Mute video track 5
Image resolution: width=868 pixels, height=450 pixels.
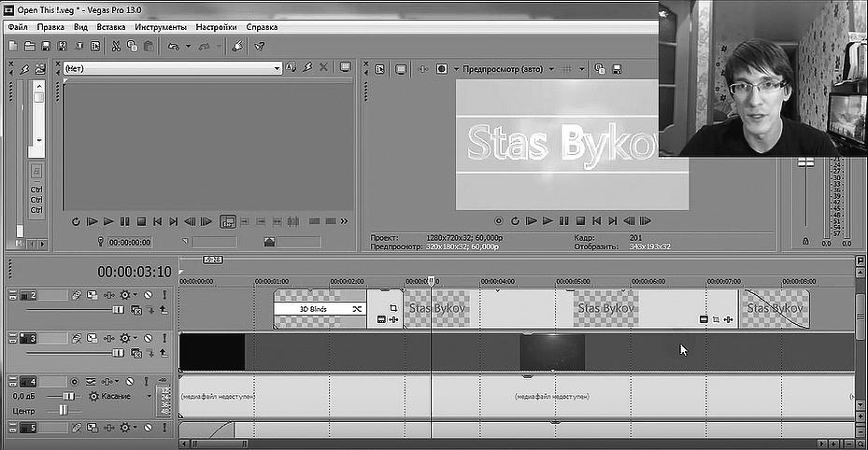149,428
